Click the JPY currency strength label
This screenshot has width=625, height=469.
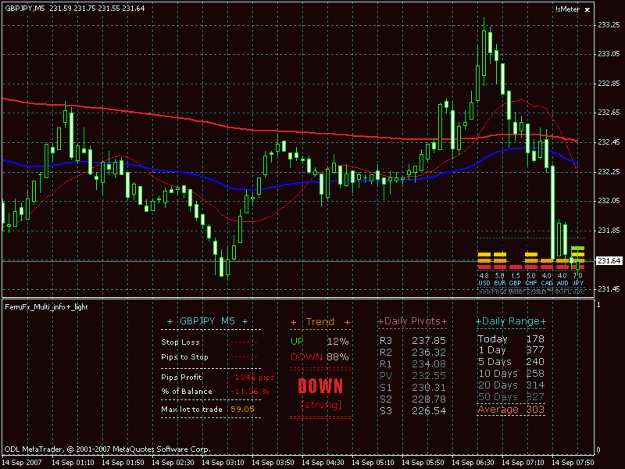578,283
